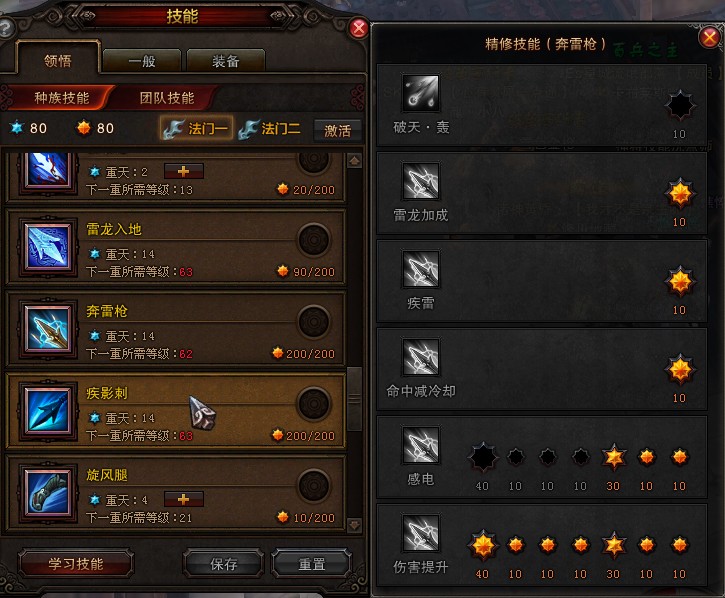Click the 雷龙加成 refinement icon
Image resolution: width=725 pixels, height=598 pixels.
(420, 181)
